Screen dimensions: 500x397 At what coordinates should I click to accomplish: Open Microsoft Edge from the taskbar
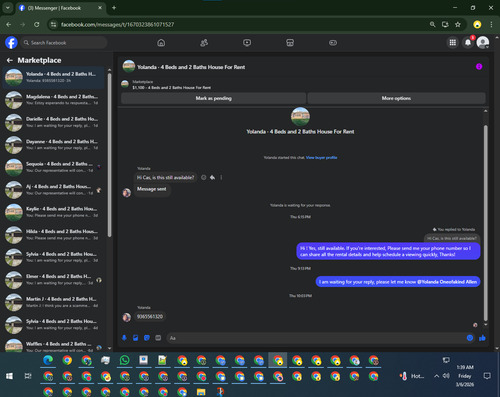(48, 360)
